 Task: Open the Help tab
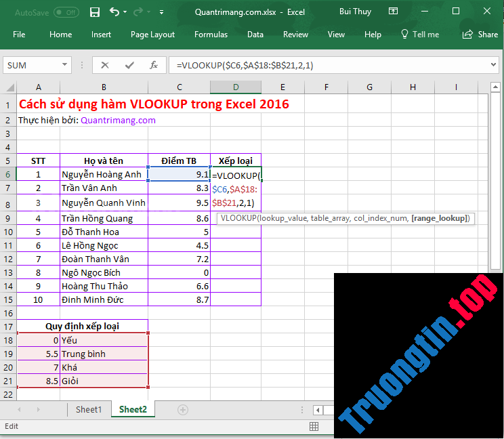click(373, 35)
